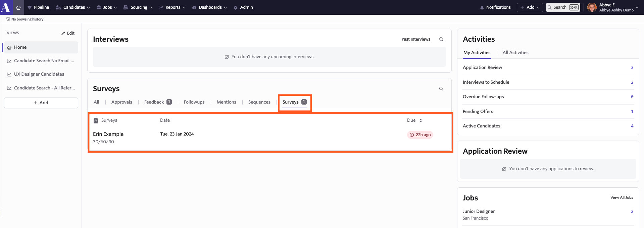Switch to the Mentions tab
This screenshot has height=228, width=644.
point(227,102)
